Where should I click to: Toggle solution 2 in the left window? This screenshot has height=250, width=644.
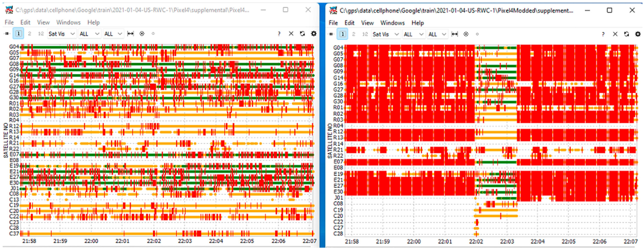[29, 33]
